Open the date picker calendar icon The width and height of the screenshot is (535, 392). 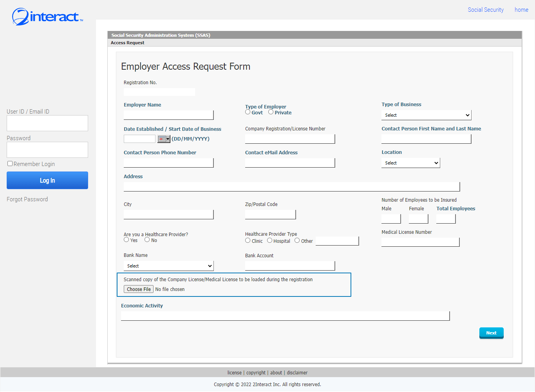[x=164, y=139]
